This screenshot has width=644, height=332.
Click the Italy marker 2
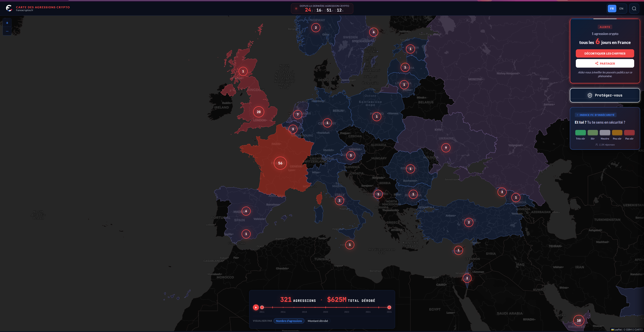(339, 201)
